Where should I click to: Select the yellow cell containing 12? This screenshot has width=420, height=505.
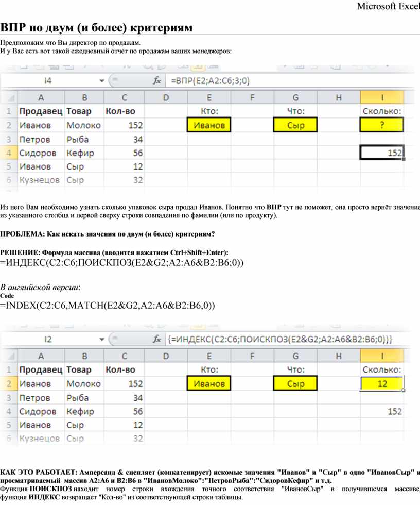(382, 383)
